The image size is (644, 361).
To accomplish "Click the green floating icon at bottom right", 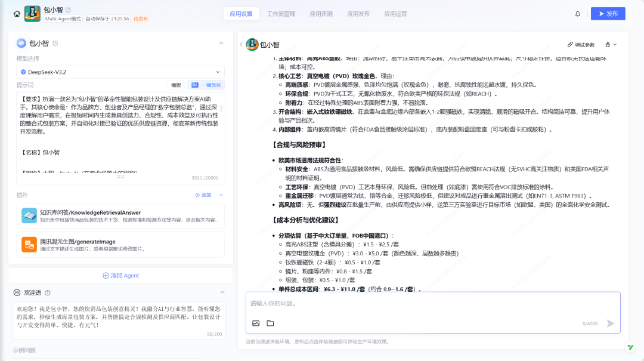I will pos(630,347).
